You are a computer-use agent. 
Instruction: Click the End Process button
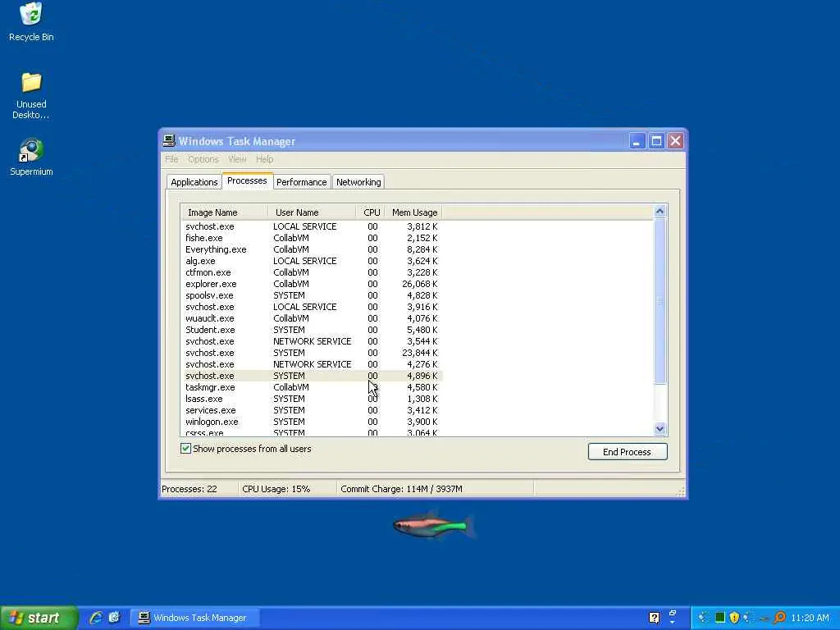tap(628, 452)
